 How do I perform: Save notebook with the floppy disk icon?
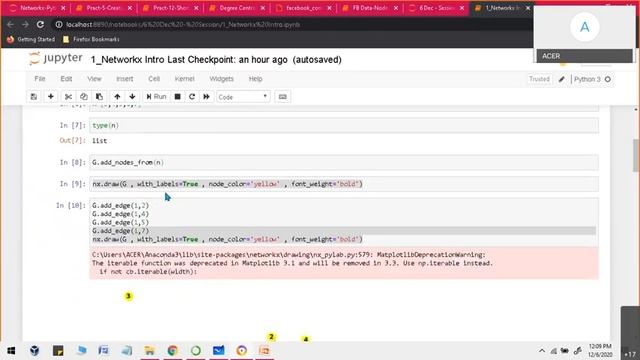(x=34, y=97)
